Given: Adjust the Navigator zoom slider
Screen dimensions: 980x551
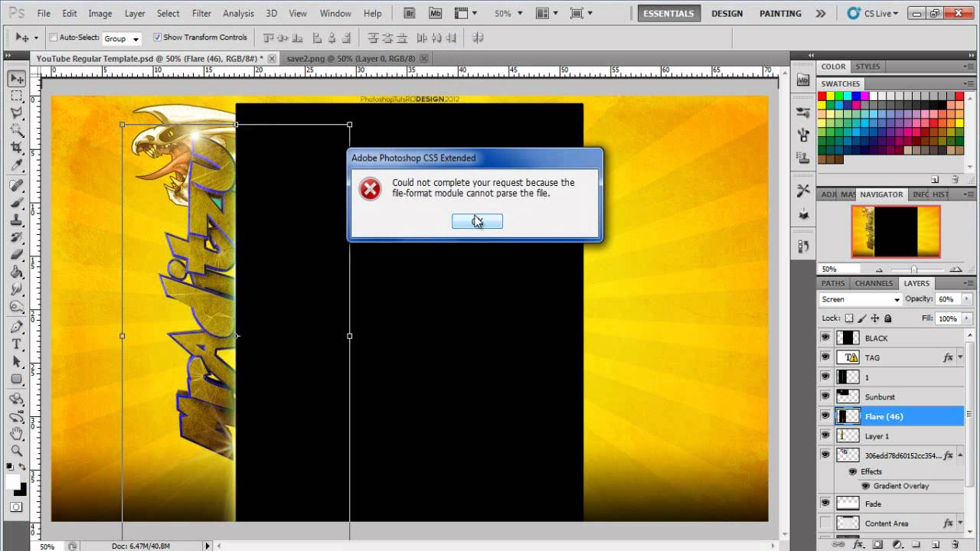Looking at the screenshot, I should 914,269.
